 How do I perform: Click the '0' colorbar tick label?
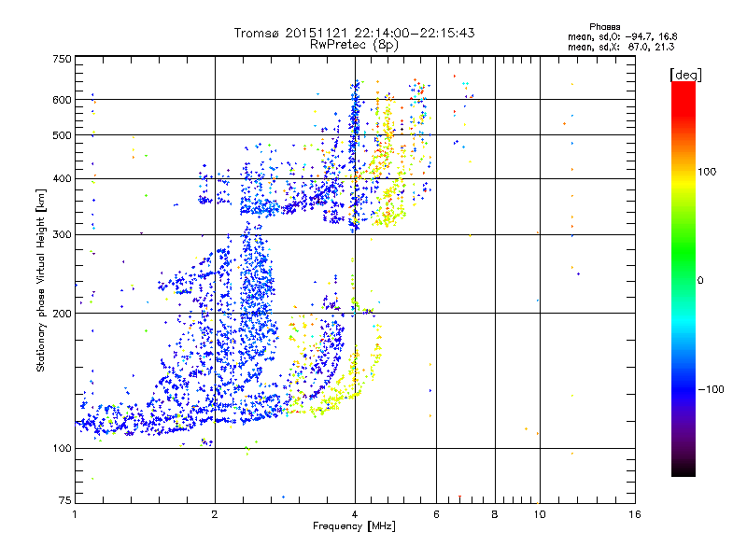[700, 281]
